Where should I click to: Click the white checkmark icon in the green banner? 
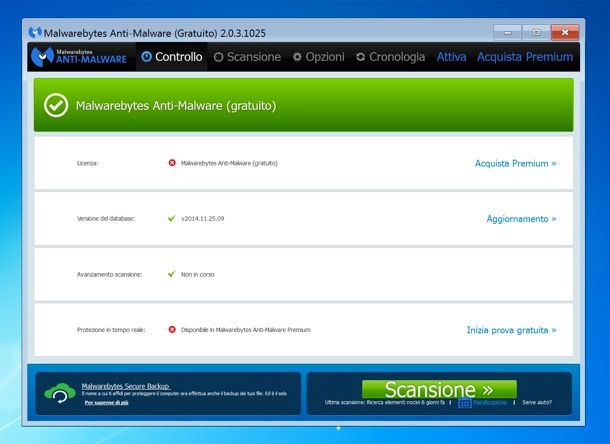click(56, 105)
